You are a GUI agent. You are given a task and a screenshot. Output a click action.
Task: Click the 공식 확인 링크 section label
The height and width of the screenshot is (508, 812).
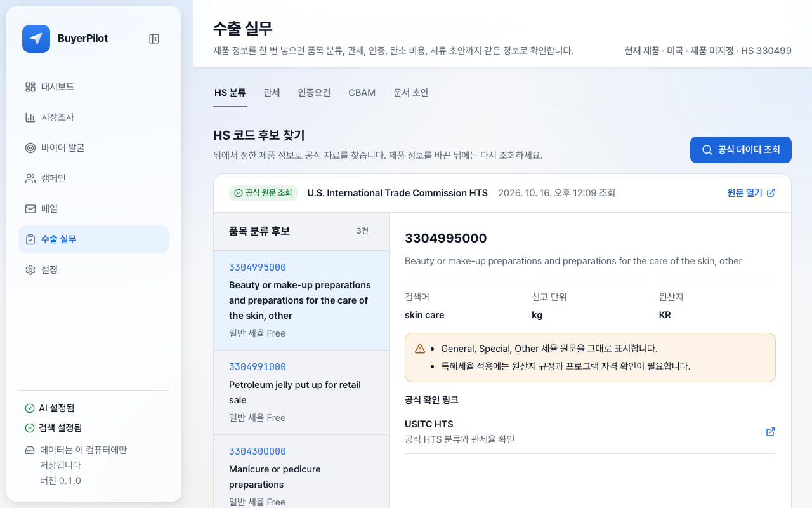tap(431, 400)
